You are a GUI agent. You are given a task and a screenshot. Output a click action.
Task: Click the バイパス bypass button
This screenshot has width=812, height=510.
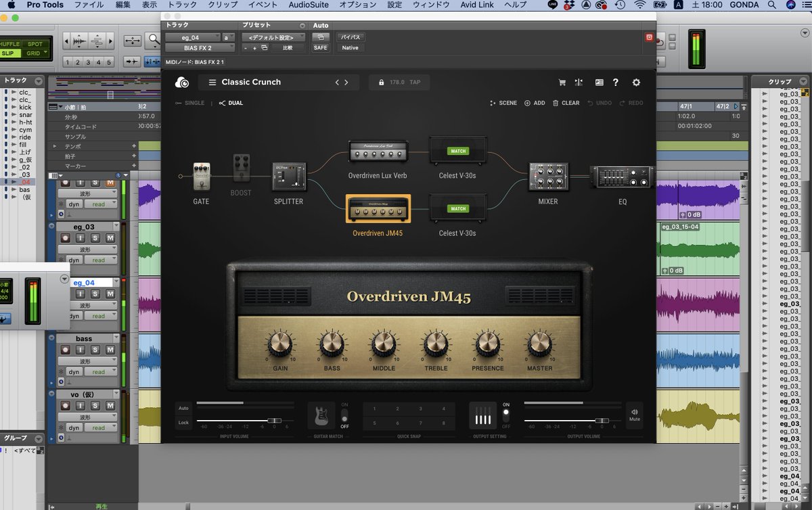point(350,37)
